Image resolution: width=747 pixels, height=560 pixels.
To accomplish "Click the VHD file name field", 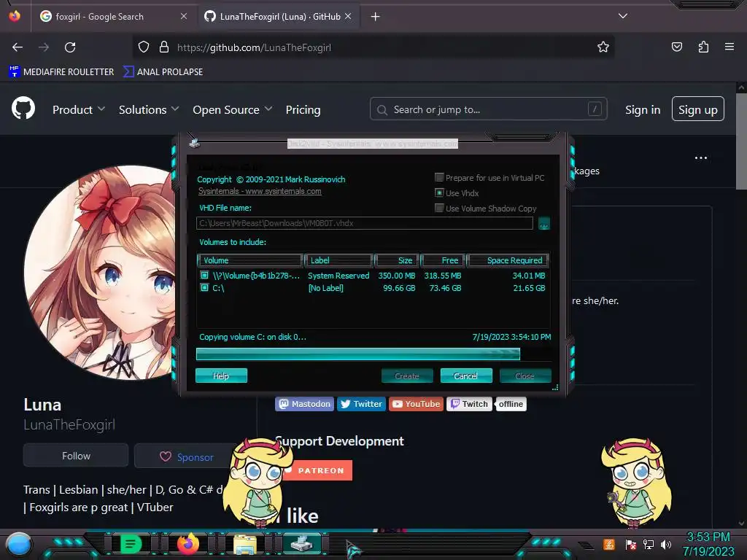I will [365, 223].
